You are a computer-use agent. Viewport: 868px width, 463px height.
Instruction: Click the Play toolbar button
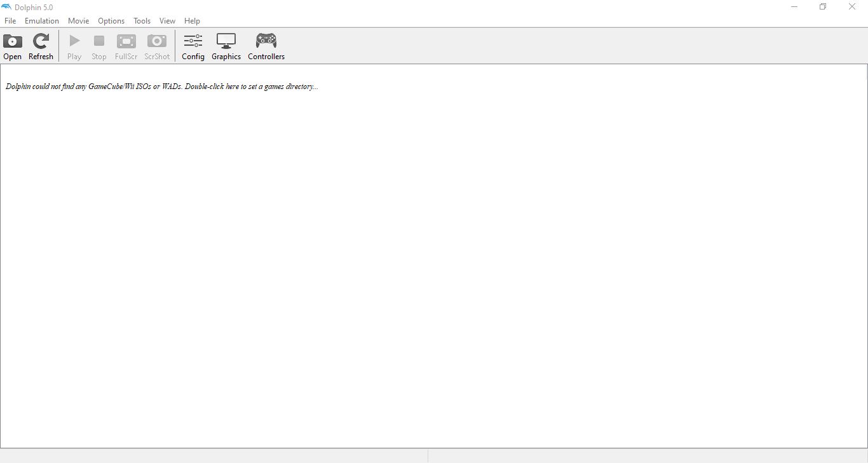pyautogui.click(x=74, y=46)
